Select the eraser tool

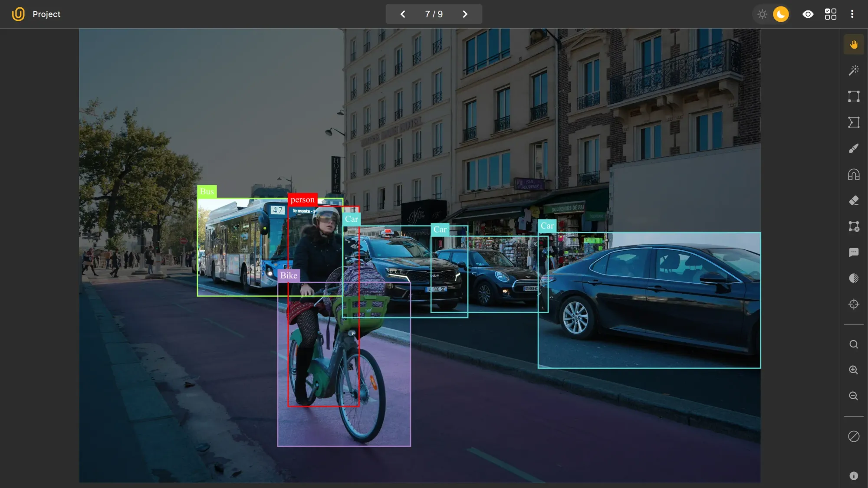point(853,200)
